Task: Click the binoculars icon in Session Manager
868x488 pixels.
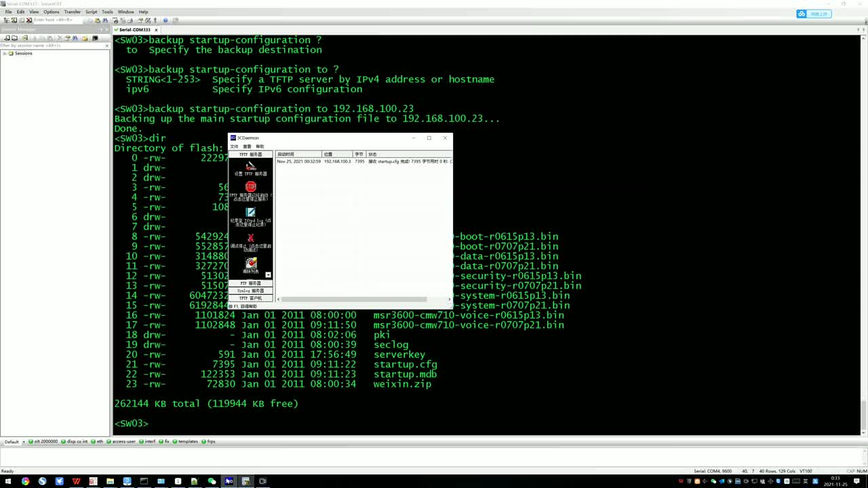Action: (x=75, y=38)
